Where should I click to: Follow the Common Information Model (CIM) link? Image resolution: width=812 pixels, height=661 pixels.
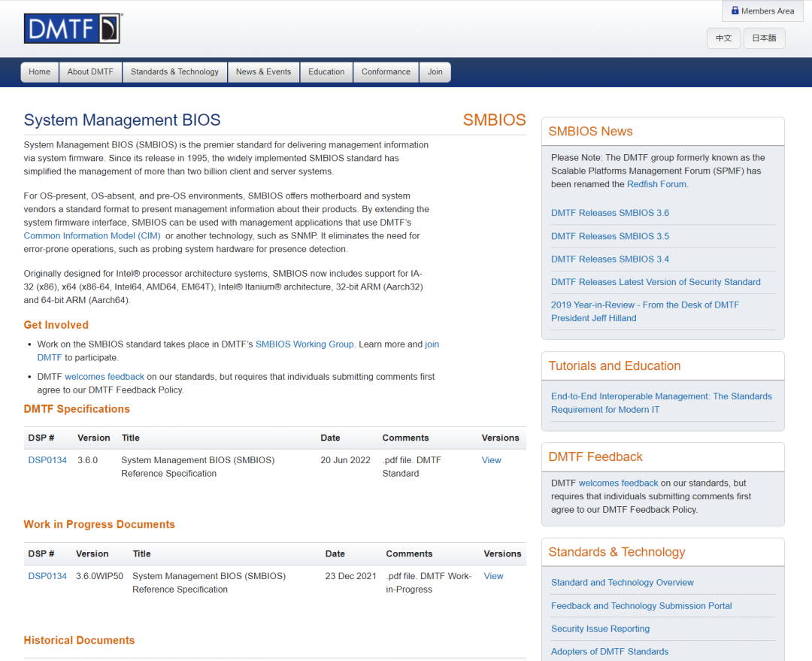click(x=92, y=236)
